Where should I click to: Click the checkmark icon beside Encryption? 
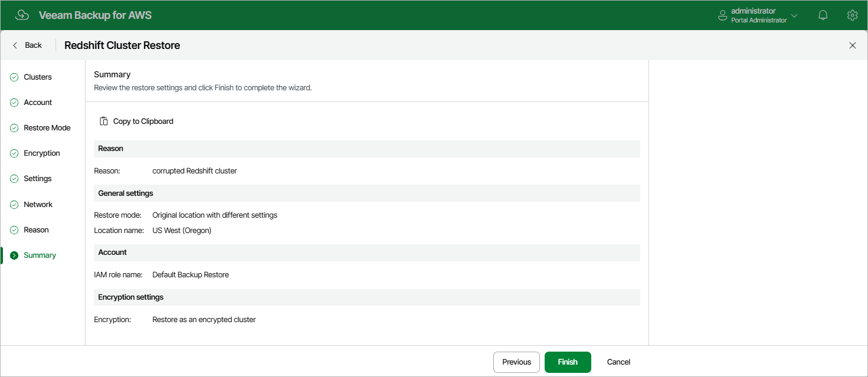pos(14,153)
